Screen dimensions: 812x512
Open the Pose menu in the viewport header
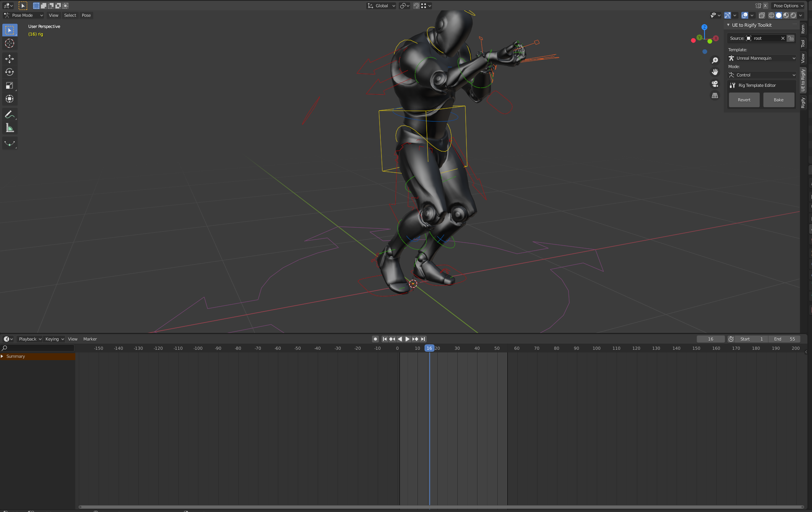86,15
